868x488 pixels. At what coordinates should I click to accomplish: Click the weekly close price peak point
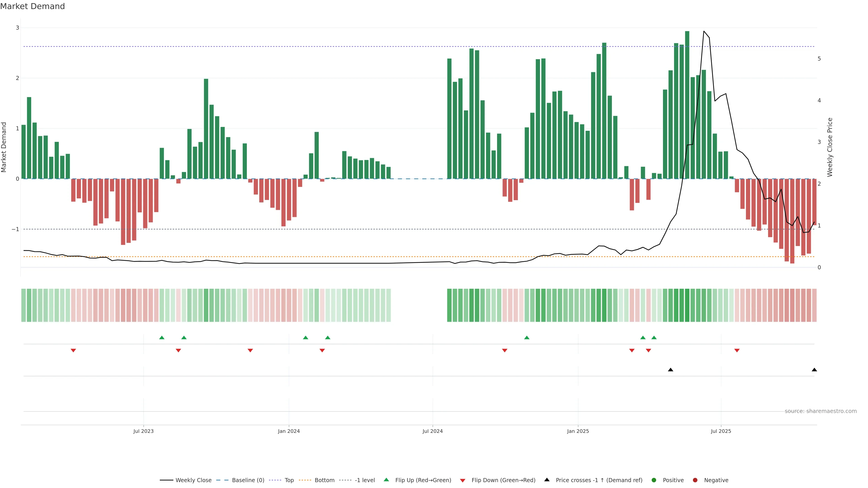[x=704, y=31]
